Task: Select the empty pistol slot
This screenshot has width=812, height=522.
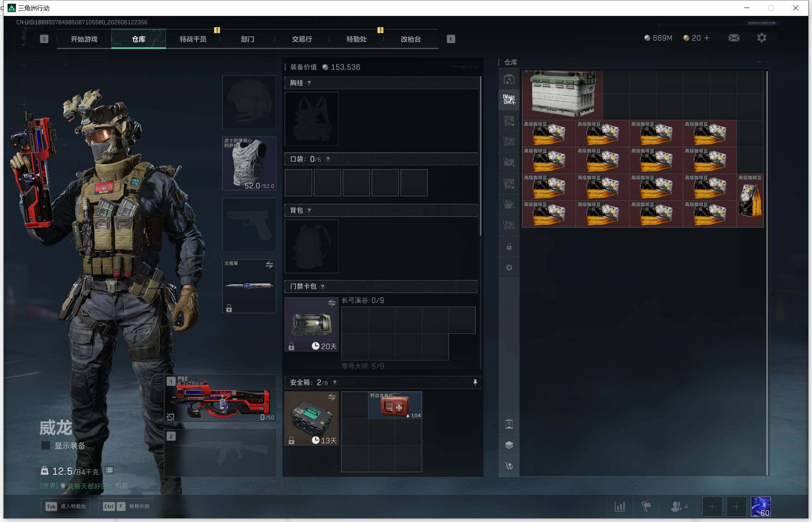Action: (249, 224)
